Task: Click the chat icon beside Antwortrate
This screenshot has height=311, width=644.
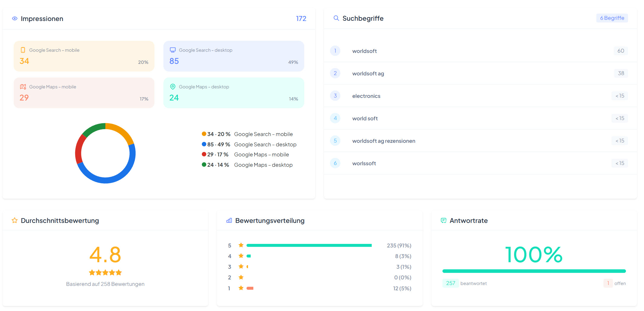Action: [443, 221]
